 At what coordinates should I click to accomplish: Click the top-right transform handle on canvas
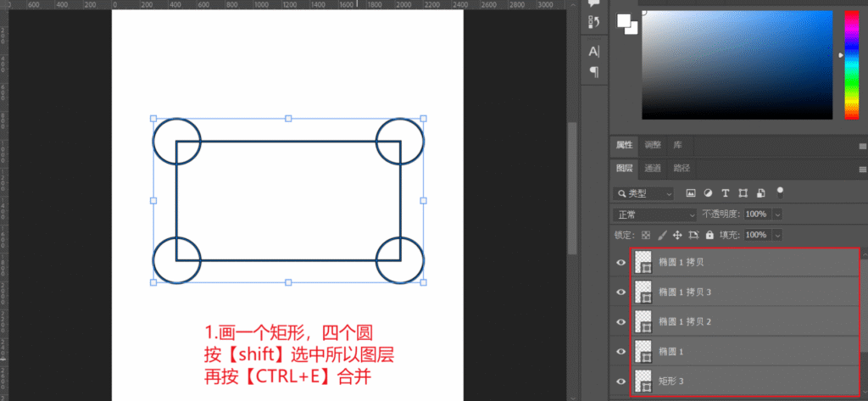click(424, 119)
